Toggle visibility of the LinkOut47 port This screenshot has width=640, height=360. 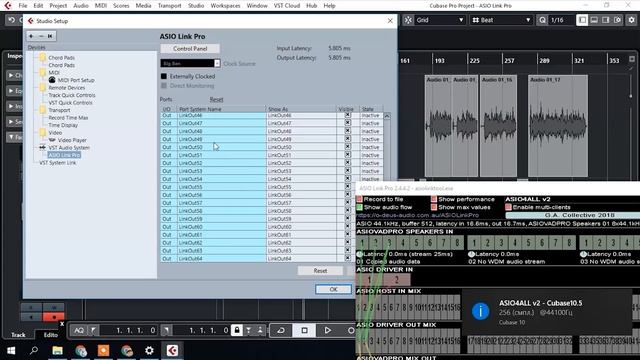tap(347, 123)
